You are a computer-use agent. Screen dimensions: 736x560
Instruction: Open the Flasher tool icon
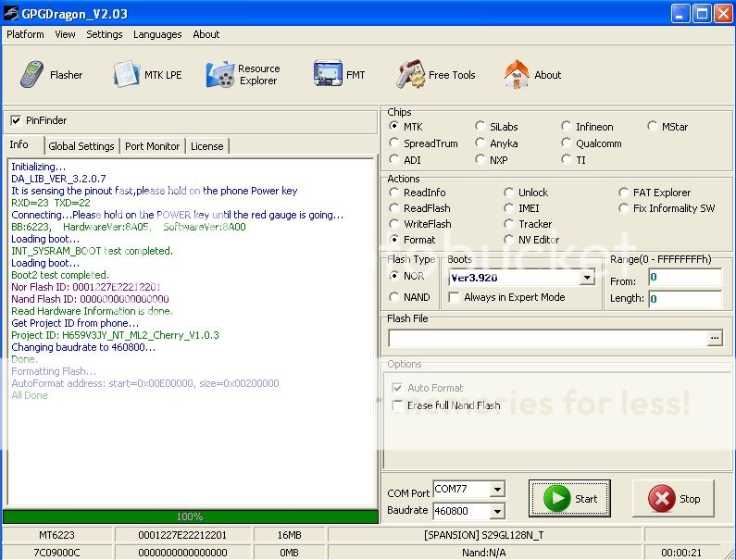point(31,74)
